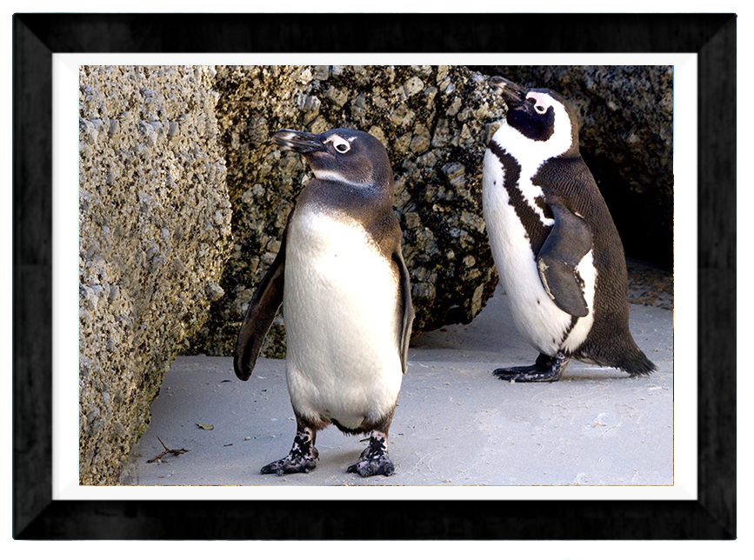Viewport: 754px width, 560px height.
Task: Click the rear penguin's black face
Action: tap(530, 122)
